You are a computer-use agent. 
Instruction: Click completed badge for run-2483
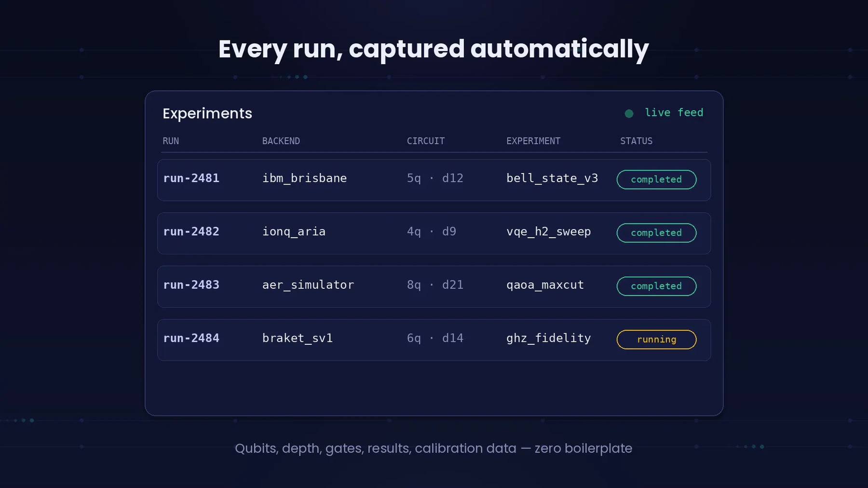[x=657, y=286]
